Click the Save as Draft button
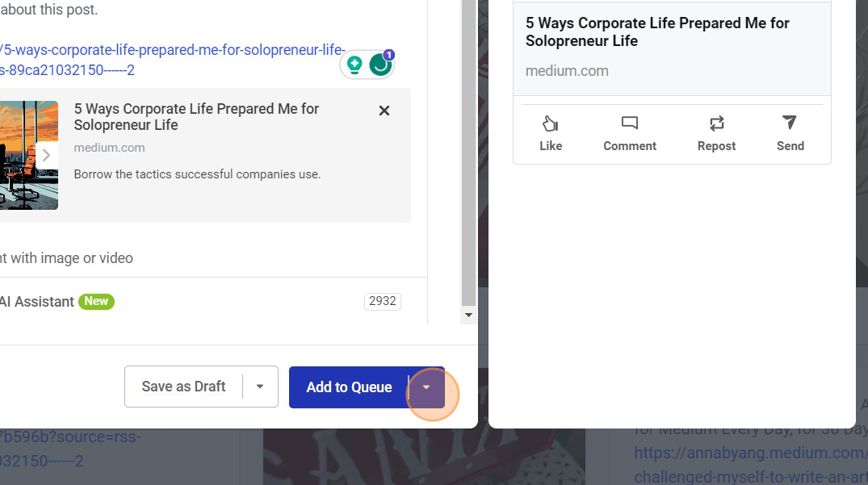This screenshot has width=868, height=485. (x=183, y=387)
